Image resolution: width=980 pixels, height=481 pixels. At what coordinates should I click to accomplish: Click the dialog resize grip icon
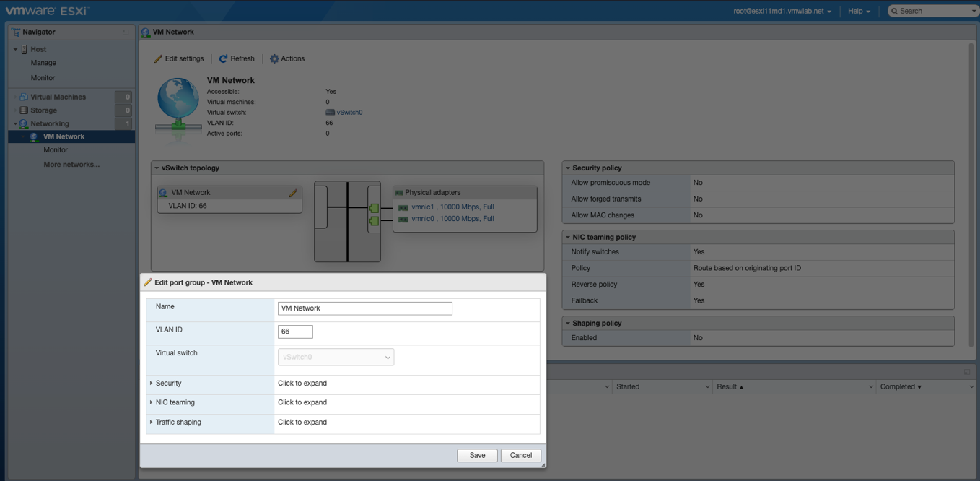(x=542, y=464)
